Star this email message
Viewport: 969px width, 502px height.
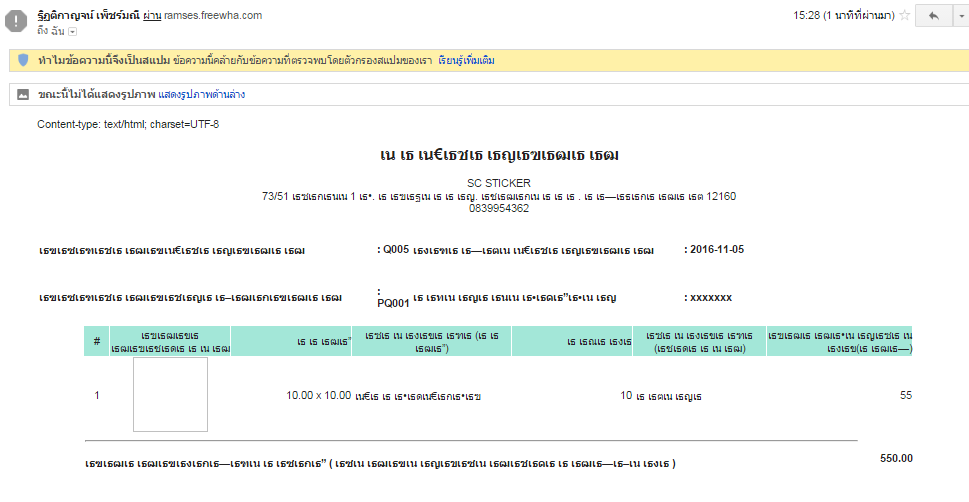click(x=905, y=15)
